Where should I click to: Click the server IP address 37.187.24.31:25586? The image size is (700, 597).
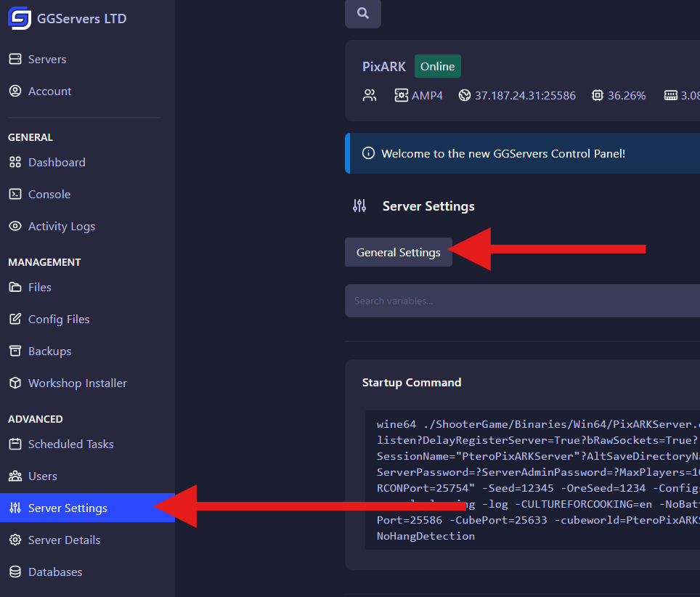pyautogui.click(x=525, y=95)
